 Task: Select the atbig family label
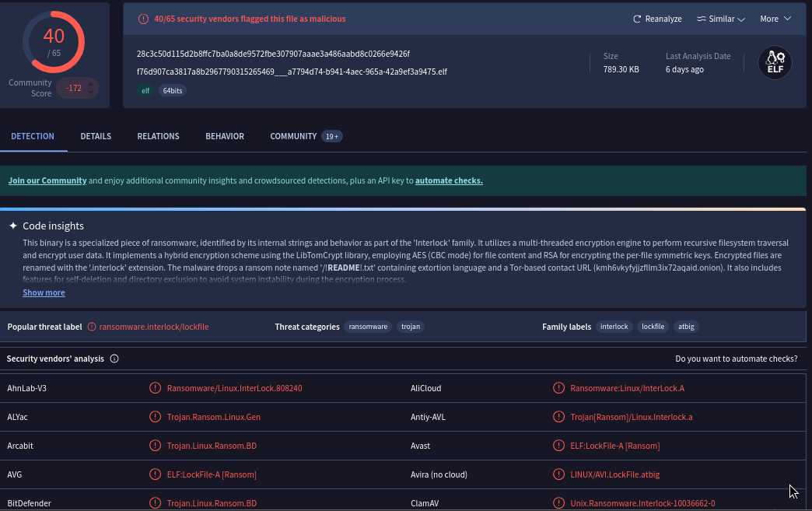coord(686,327)
